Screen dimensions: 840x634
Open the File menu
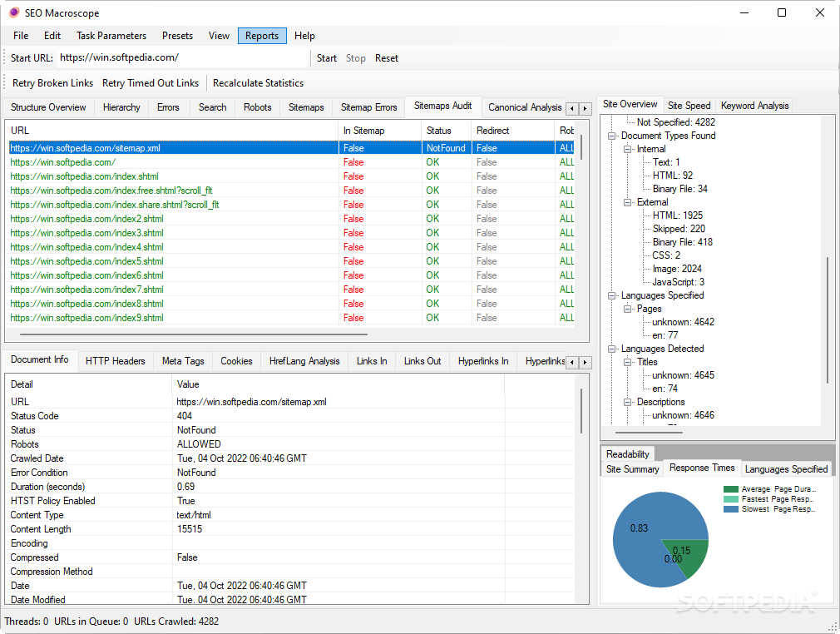point(21,36)
